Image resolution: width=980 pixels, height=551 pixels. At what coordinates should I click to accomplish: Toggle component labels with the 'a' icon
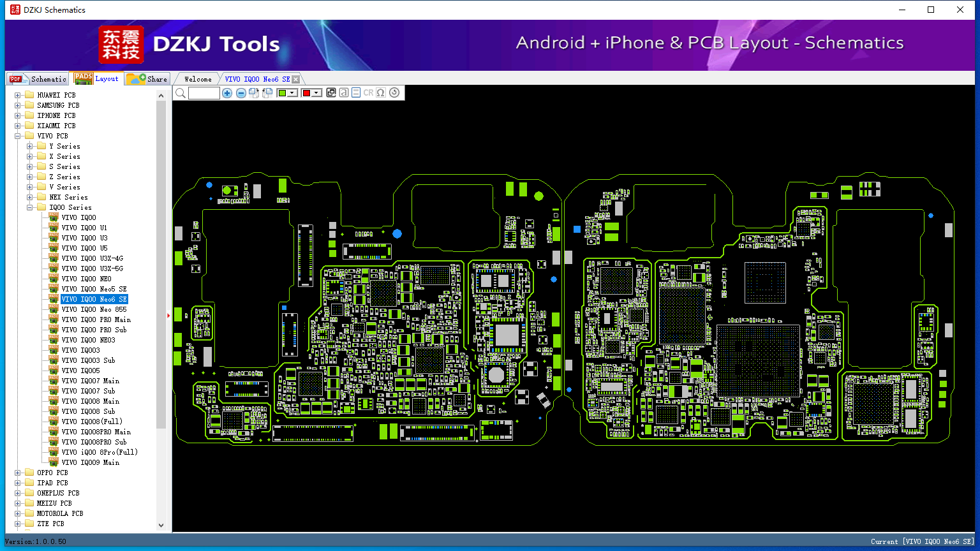point(344,92)
